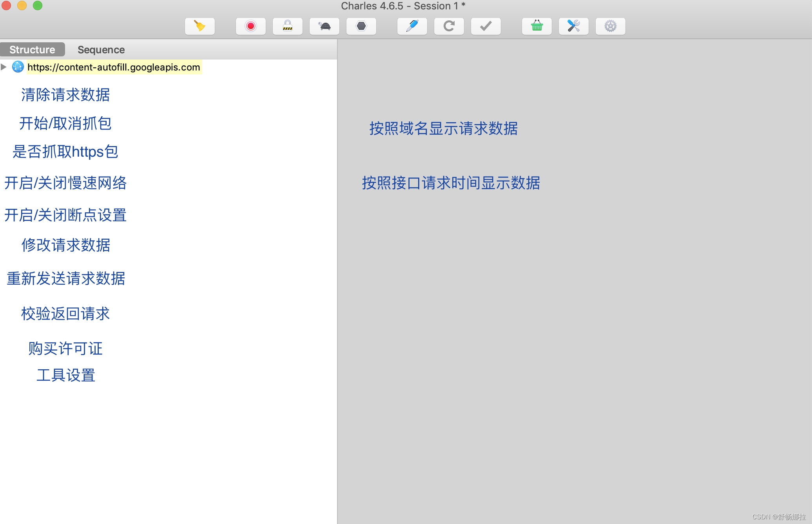Screen dimensions: 812x524
Task: Toggle breakpoints with the hexagon icon
Action: 361,26
